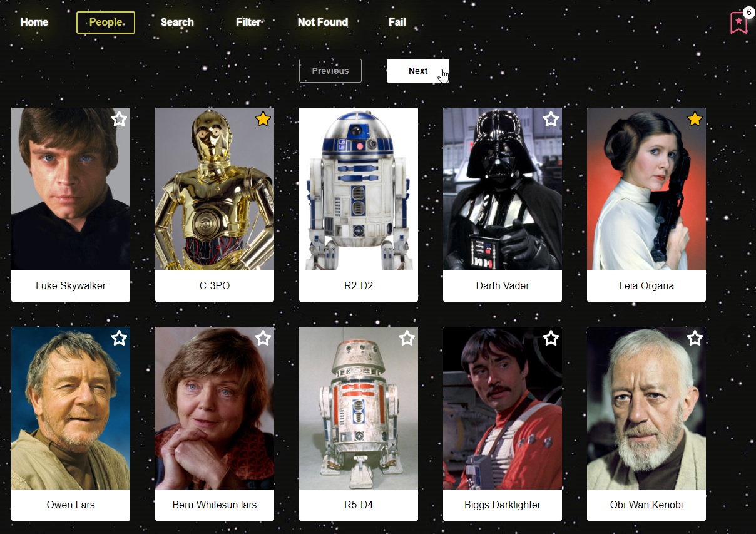Click the Previous page button
Viewport: 756px width, 534px height.
click(x=330, y=71)
